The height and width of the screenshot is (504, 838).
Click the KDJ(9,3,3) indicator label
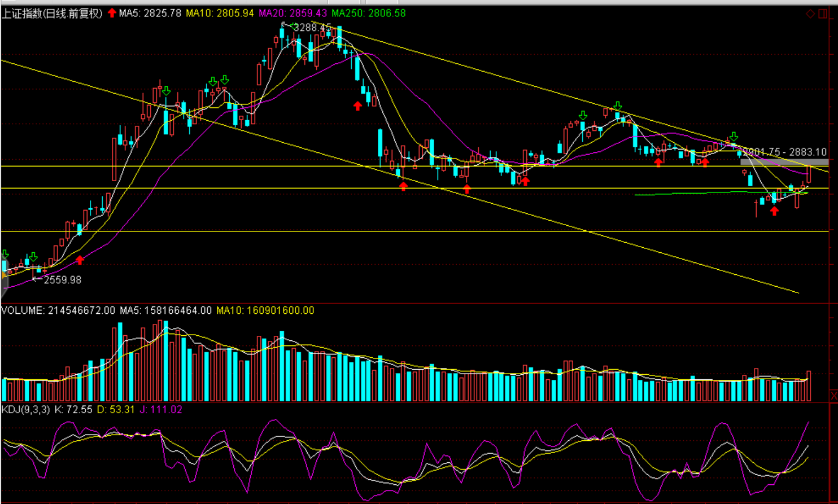point(25,409)
